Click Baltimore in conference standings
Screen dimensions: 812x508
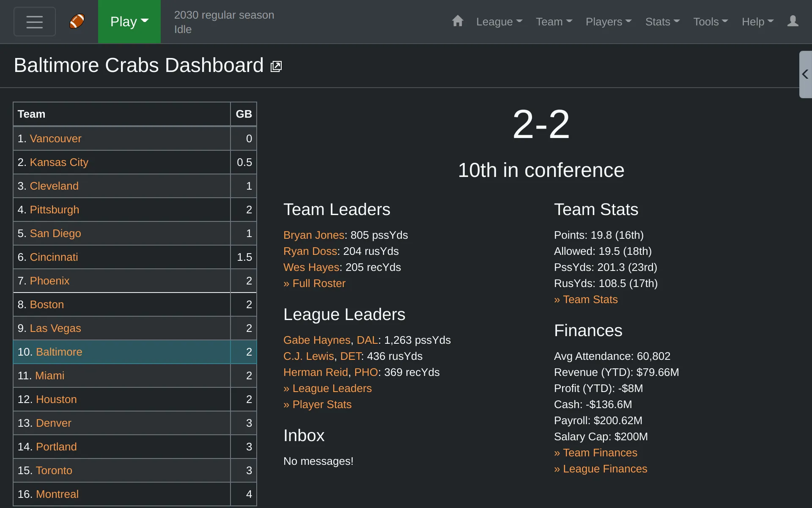click(58, 352)
